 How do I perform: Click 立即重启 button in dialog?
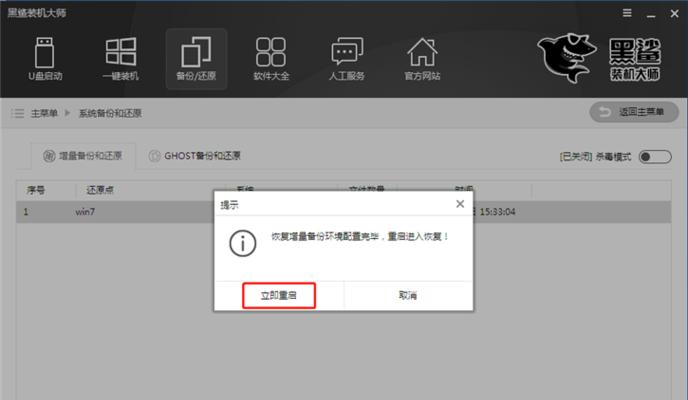pos(279,296)
